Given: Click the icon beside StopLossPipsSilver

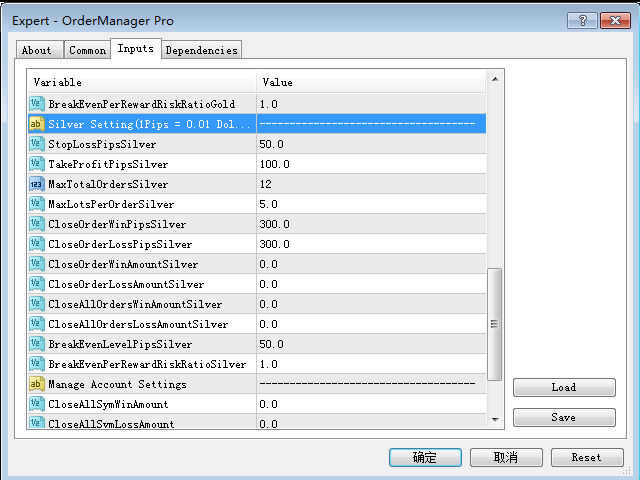Looking at the screenshot, I should [36, 144].
